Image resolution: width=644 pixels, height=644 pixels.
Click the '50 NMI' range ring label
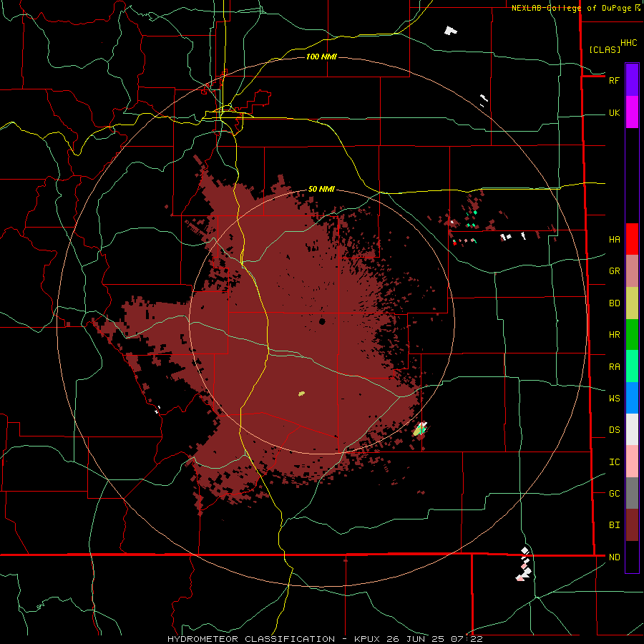pos(321,189)
